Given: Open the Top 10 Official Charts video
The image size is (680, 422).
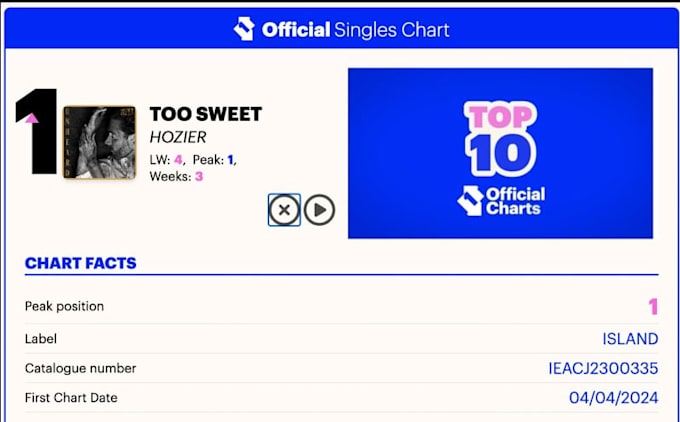Looking at the screenshot, I should click(x=500, y=153).
